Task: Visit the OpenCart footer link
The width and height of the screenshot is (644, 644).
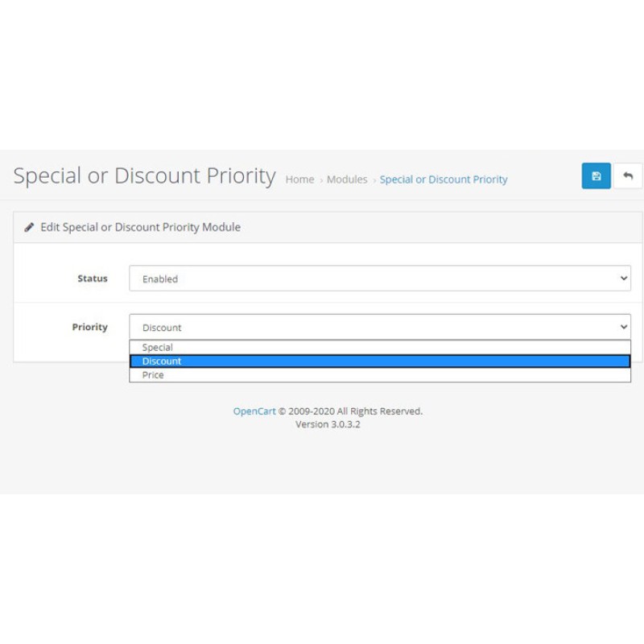Action: [x=254, y=411]
